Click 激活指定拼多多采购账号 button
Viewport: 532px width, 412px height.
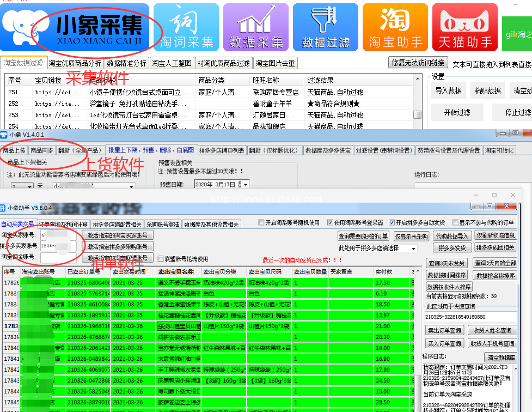118,246
